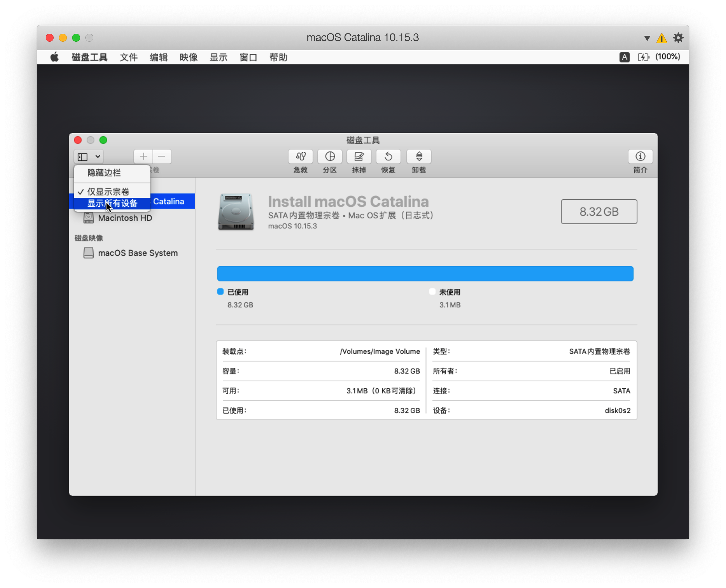The width and height of the screenshot is (726, 588).
Task: Click the First Aid (急救) toolbar icon
Action: [300, 156]
